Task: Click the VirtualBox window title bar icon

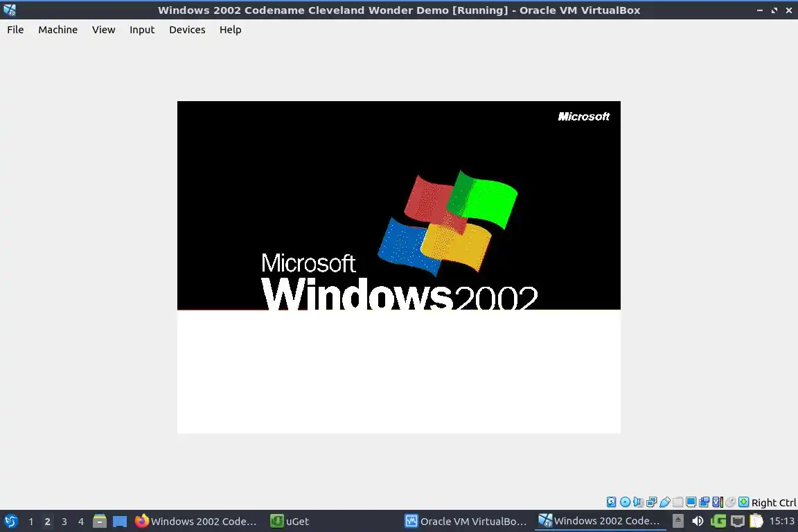Action: click(10, 10)
